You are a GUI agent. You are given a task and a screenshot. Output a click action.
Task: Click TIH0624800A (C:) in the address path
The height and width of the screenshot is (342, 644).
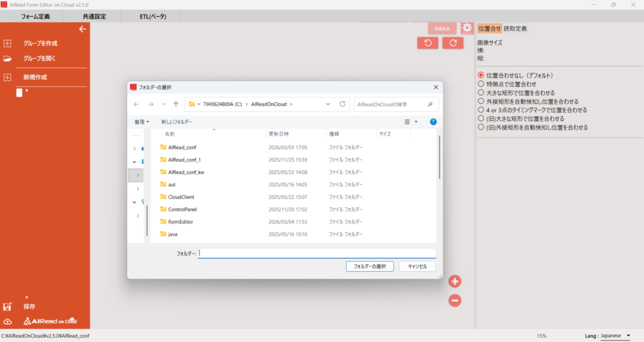[223, 104]
